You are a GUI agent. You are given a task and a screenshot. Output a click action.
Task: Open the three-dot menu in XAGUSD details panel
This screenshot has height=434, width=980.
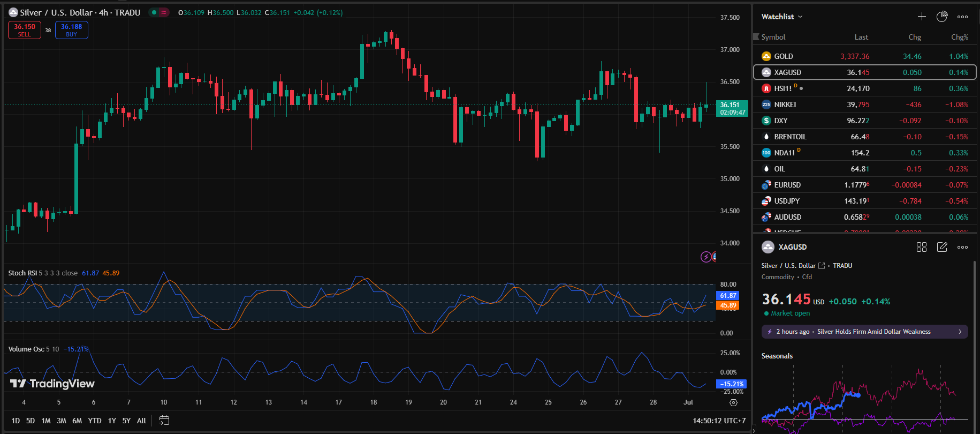pyautogui.click(x=962, y=247)
